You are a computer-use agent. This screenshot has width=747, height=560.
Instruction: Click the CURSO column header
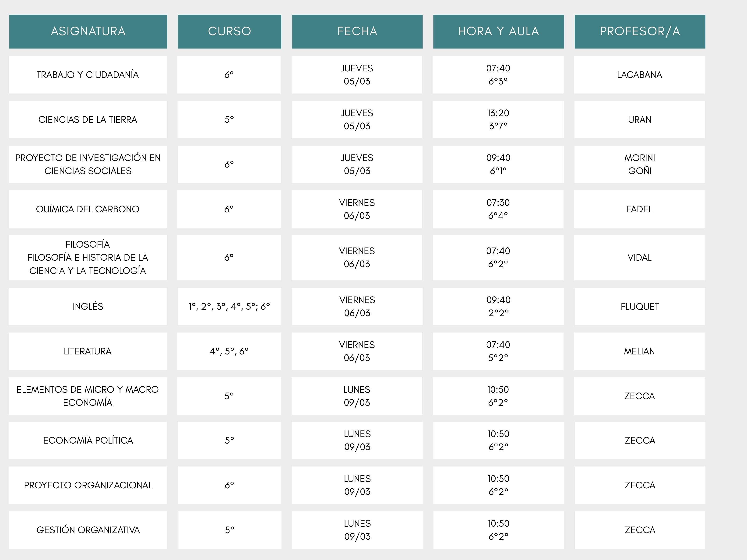pos(229,31)
